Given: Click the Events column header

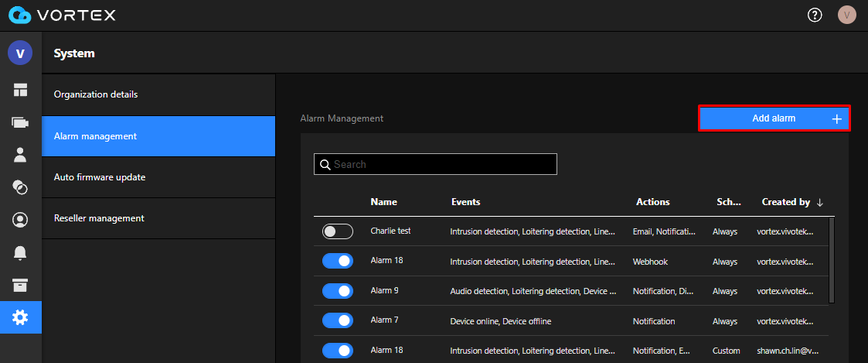Looking at the screenshot, I should click(x=465, y=202).
